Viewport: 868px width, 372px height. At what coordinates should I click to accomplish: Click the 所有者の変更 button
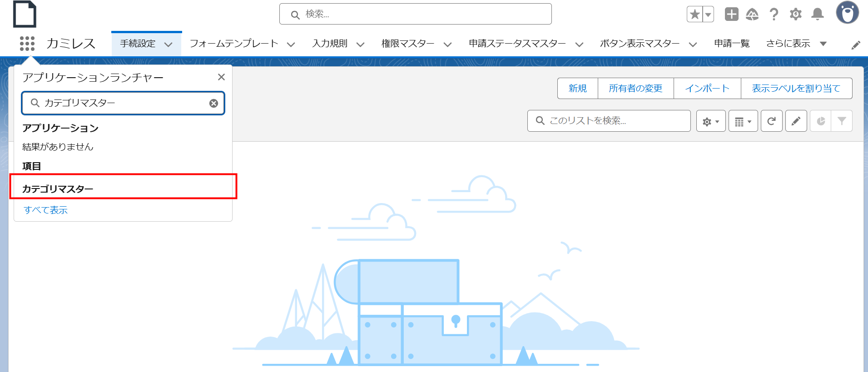635,88
